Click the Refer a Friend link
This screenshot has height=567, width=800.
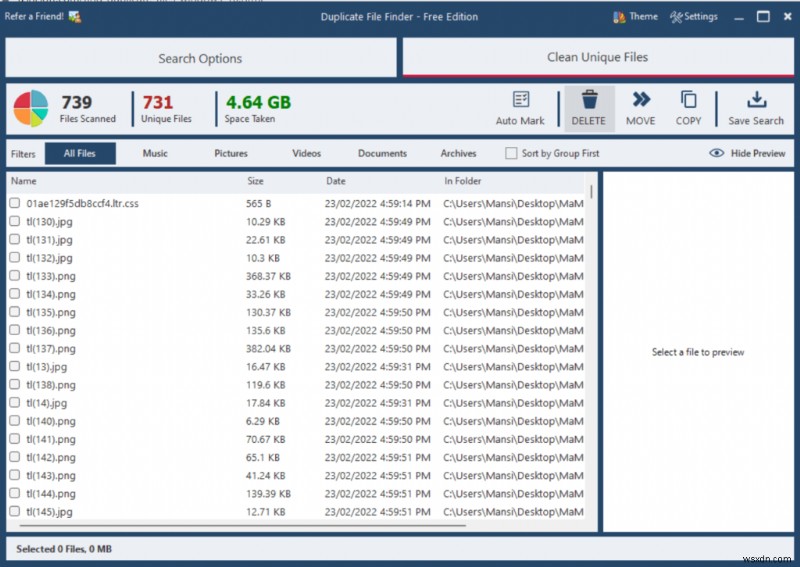click(34, 17)
